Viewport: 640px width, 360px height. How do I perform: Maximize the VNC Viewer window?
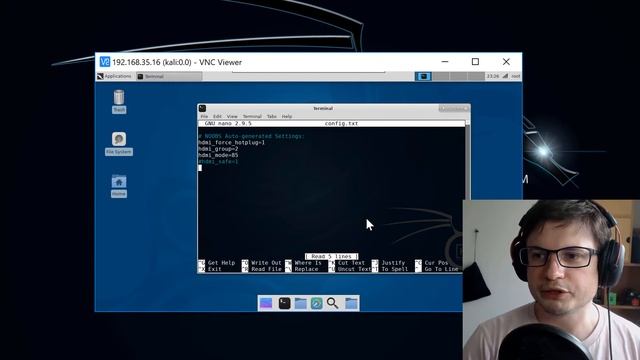475,62
